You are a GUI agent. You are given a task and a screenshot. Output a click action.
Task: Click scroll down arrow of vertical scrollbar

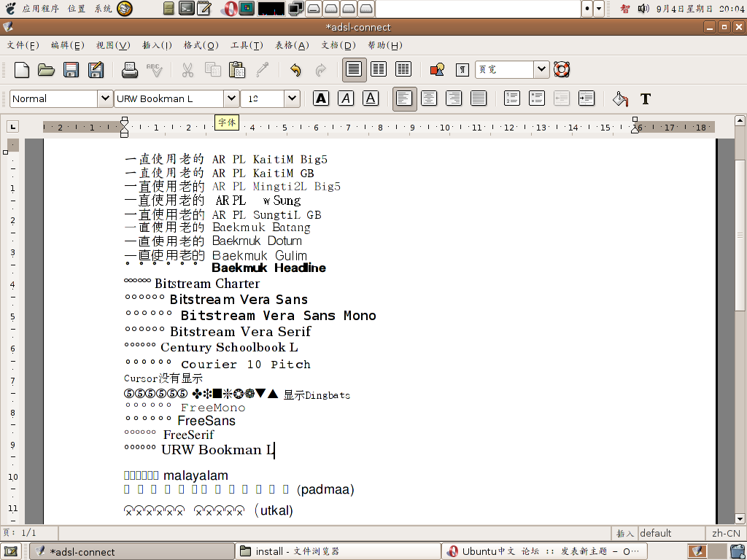pyautogui.click(x=740, y=518)
